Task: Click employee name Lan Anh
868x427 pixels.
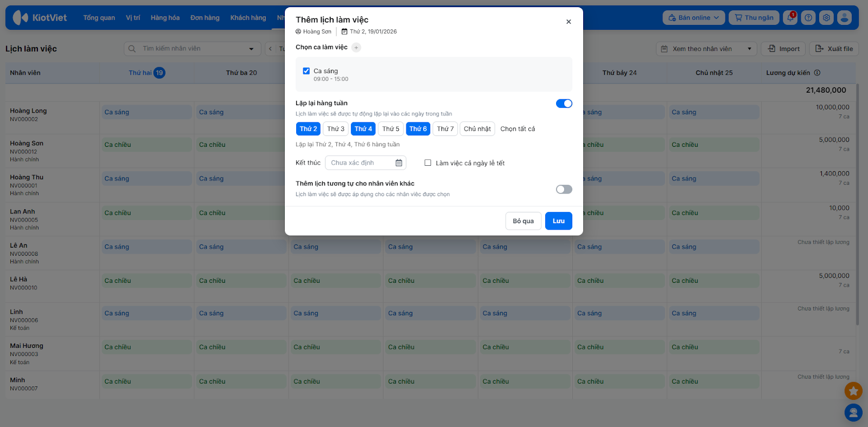Action: [x=22, y=212]
